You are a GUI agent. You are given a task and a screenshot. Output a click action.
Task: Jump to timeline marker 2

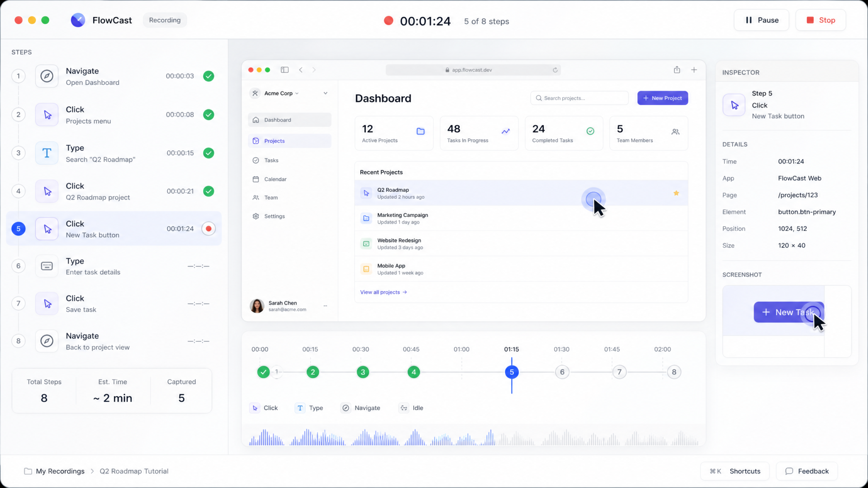[313, 372]
